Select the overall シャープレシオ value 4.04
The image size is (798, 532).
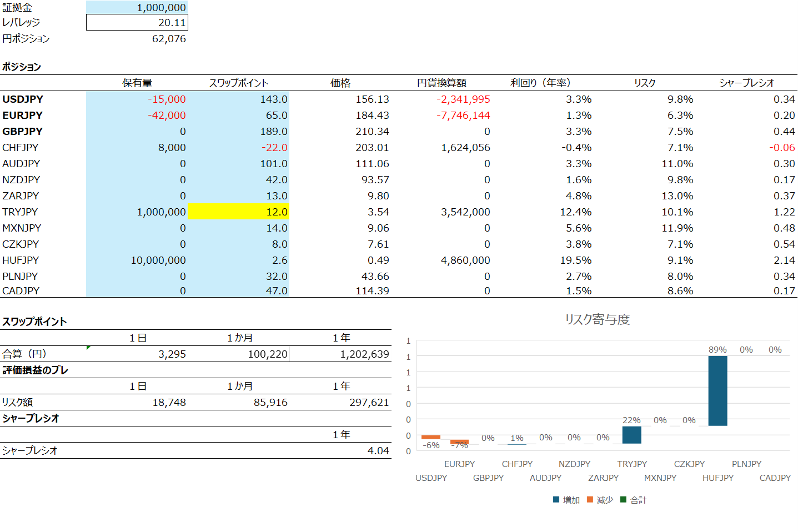tap(341, 450)
